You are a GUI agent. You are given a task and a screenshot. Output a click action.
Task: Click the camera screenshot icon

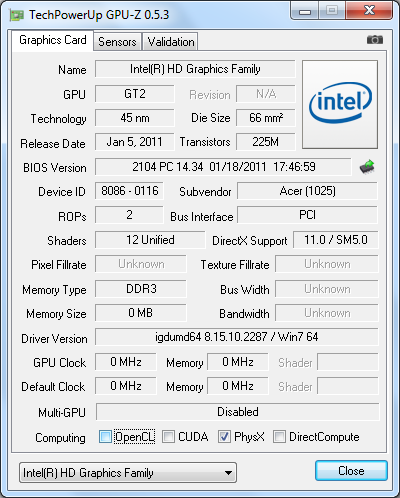pos(375,40)
